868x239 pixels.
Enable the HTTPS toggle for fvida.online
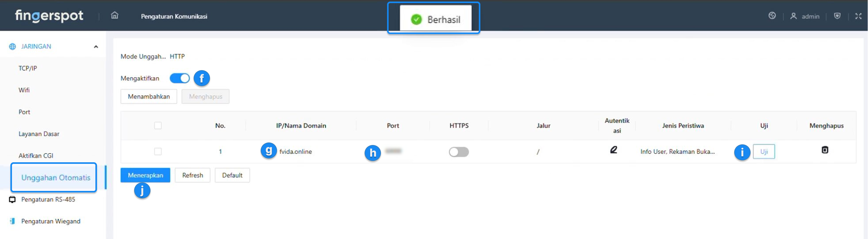pos(459,152)
